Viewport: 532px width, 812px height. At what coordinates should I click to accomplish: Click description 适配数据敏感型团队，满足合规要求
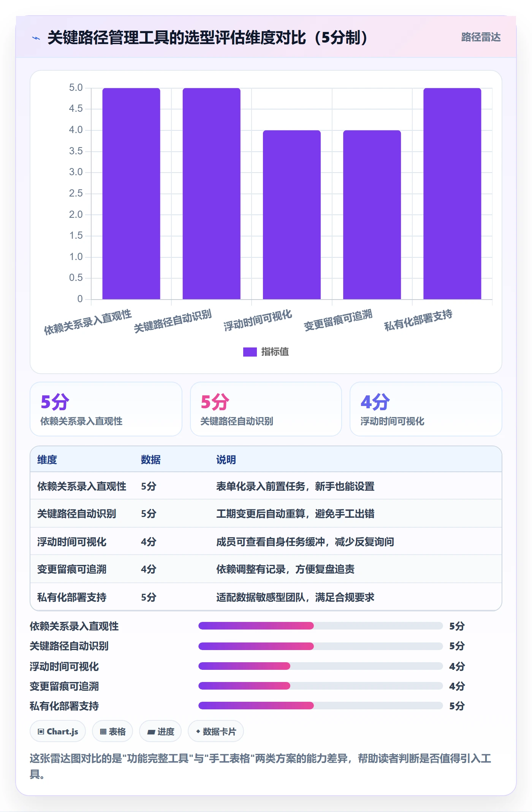295,597
